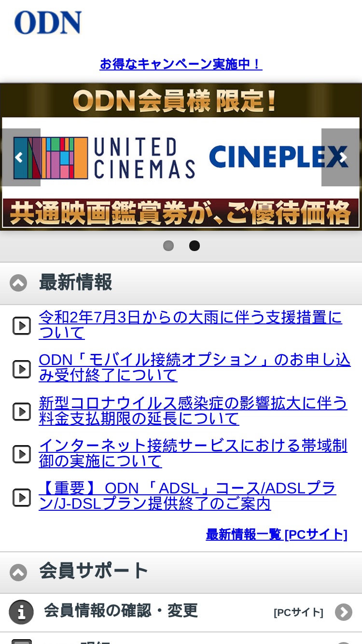Select second carousel indicator dot
Viewport: 362px width, 644px height.
pos(195,246)
